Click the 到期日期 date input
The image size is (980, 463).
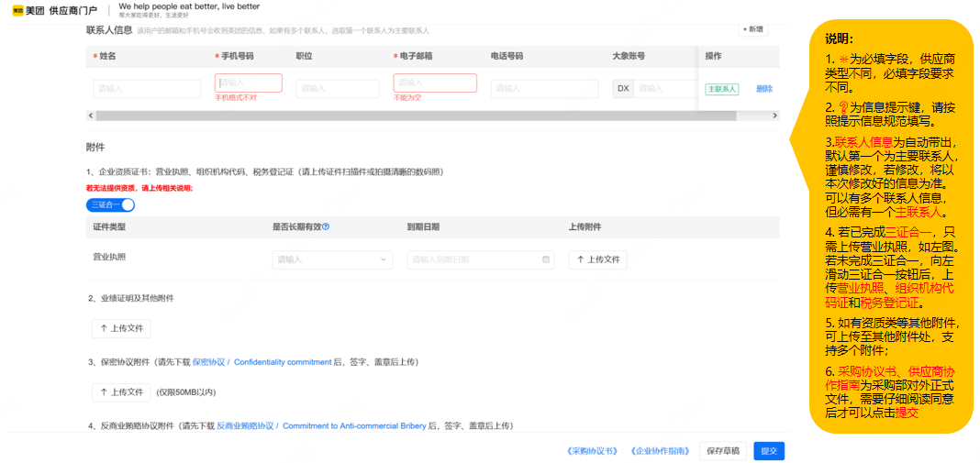click(481, 259)
